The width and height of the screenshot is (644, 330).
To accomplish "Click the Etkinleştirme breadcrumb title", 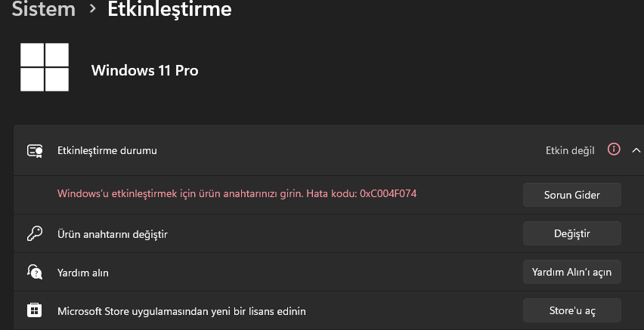I will pos(169,9).
